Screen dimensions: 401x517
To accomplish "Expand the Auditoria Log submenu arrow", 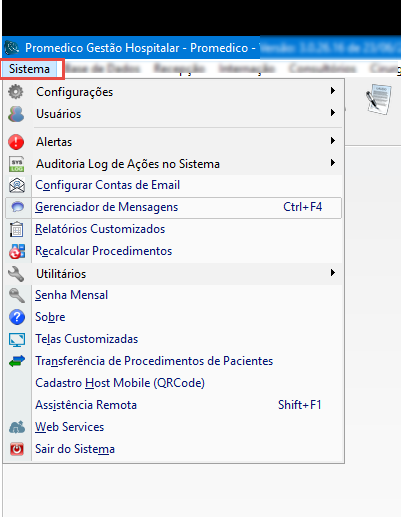I will point(332,163).
